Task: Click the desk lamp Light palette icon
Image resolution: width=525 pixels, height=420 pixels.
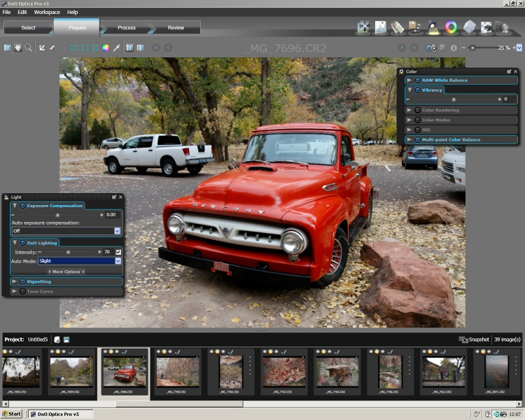Action: (433, 27)
